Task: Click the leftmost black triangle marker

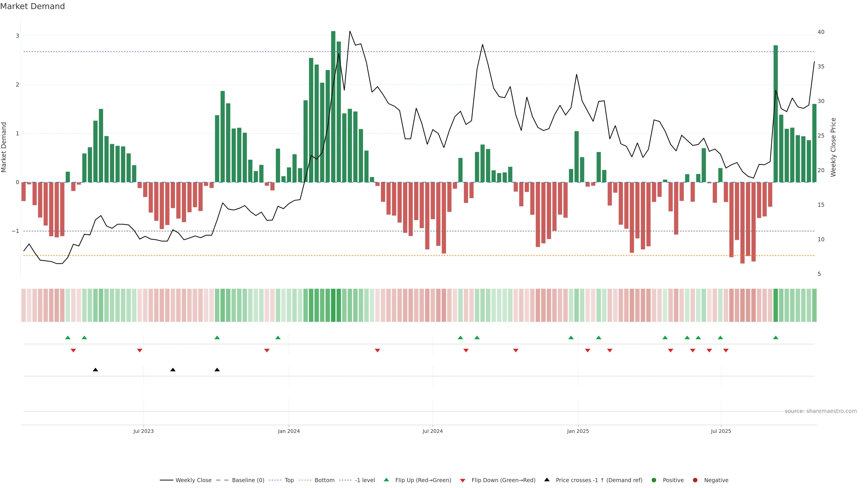Action: (x=95, y=370)
